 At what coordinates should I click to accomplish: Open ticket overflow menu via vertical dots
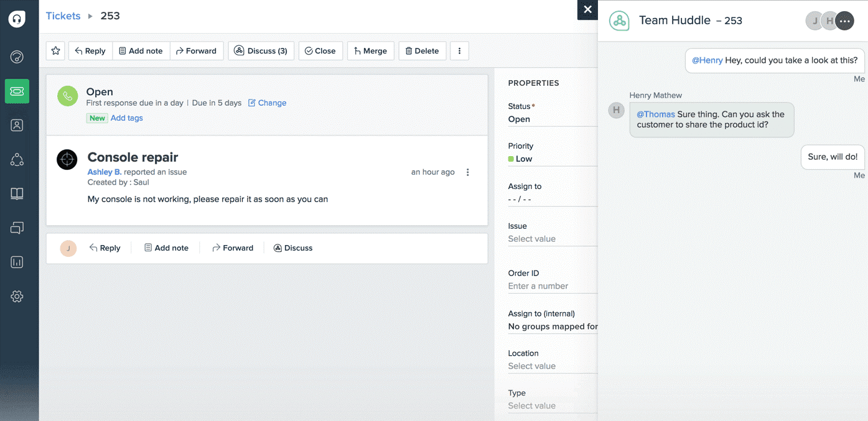467,172
